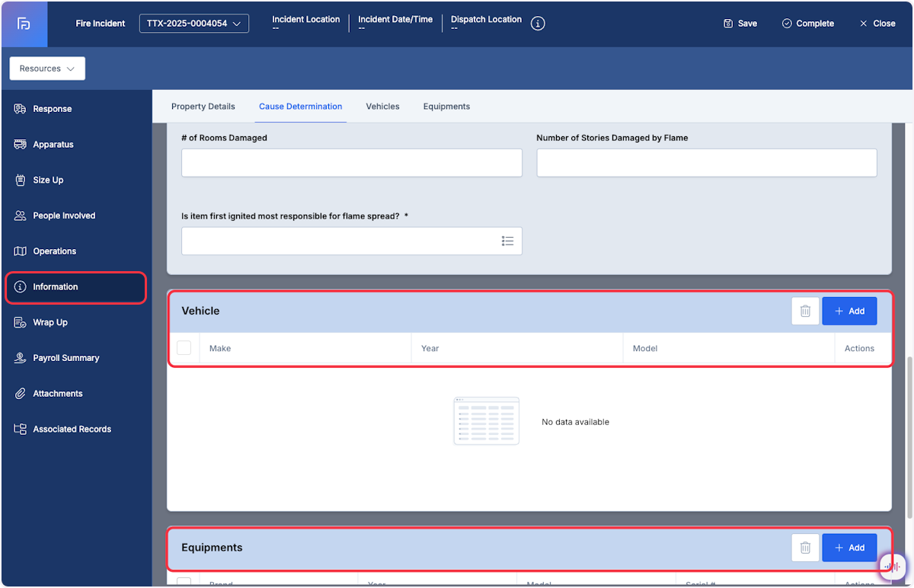914x588 pixels.
Task: Click the Equipments section heading
Action: (x=212, y=548)
